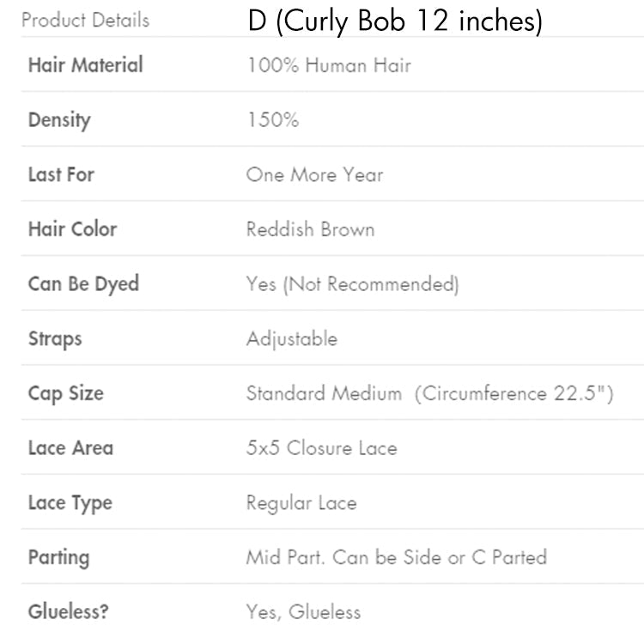Select the Hair Material label
This screenshot has height=644, width=644.
(x=86, y=65)
